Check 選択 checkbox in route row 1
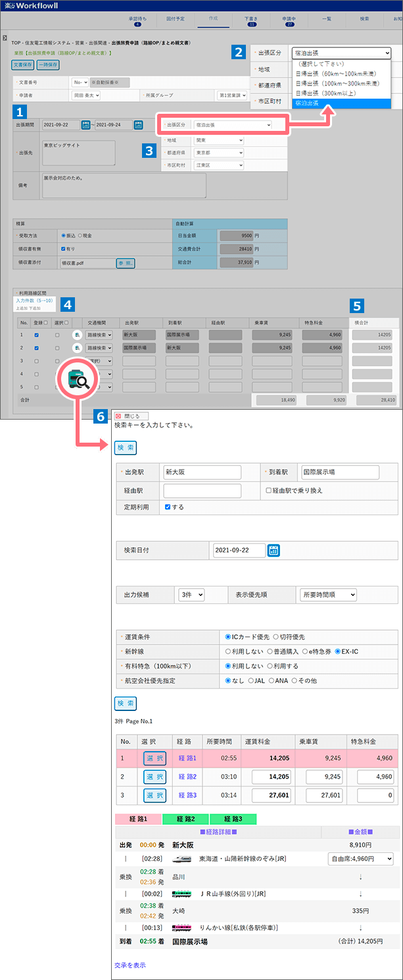This screenshot has width=403, height=980. [57, 335]
